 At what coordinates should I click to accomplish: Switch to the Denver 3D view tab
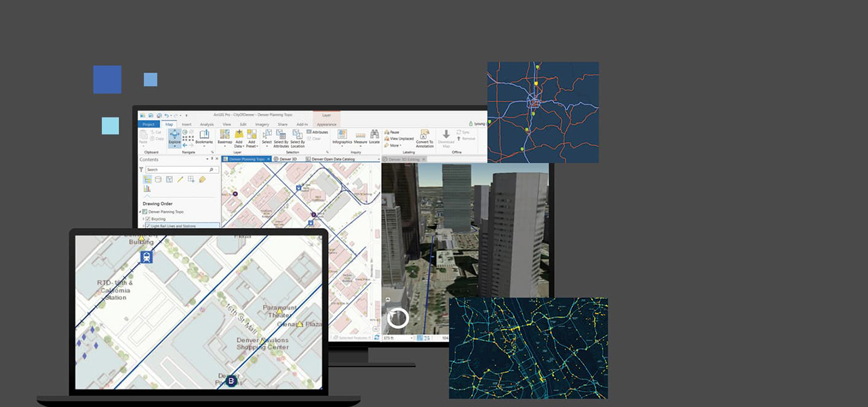[x=287, y=159]
